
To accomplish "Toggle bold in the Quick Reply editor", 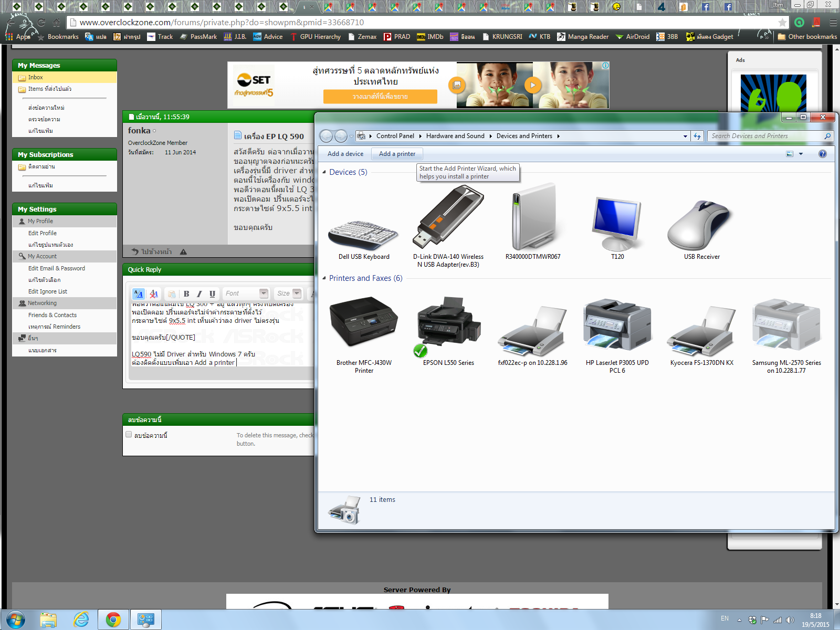I will (186, 294).
